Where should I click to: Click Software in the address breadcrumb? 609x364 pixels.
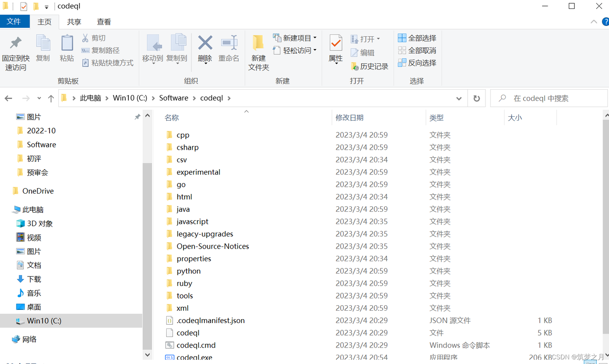(x=173, y=98)
